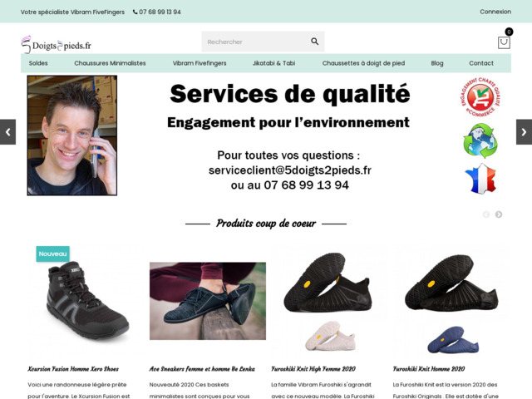The image size is (532, 399).
Task: Focus the Rechercher search field
Action: [254, 42]
